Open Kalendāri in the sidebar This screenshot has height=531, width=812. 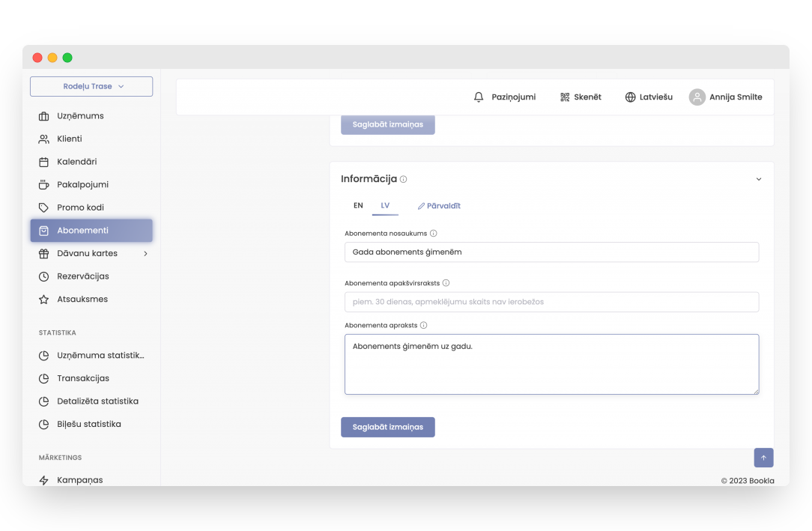point(76,162)
